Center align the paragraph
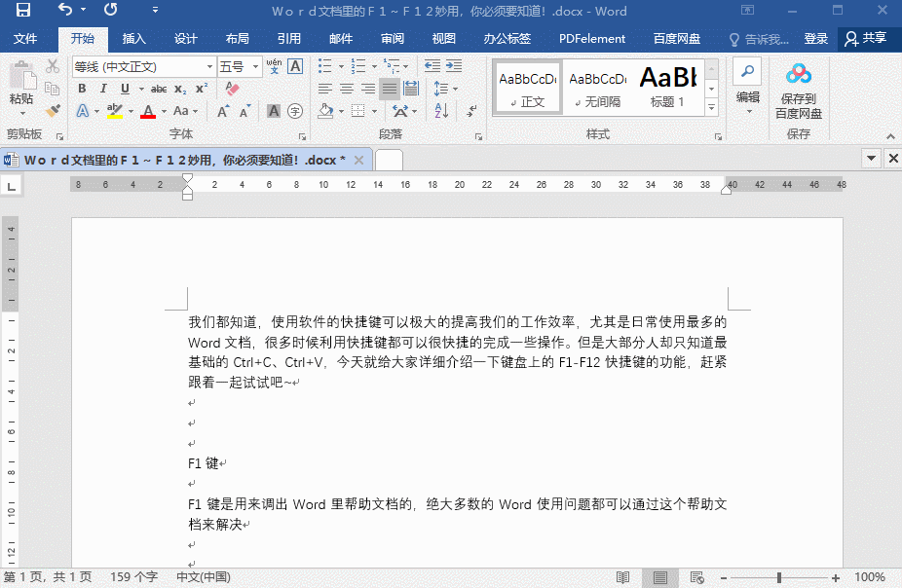 tap(347, 89)
